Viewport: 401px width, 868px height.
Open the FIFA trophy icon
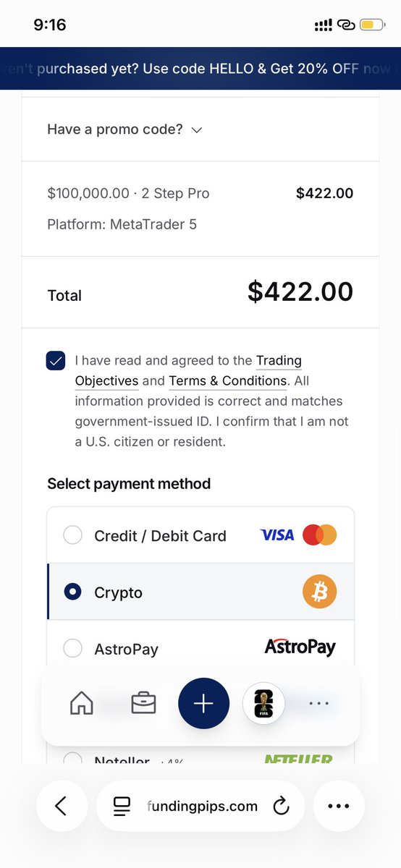pyautogui.click(x=263, y=703)
